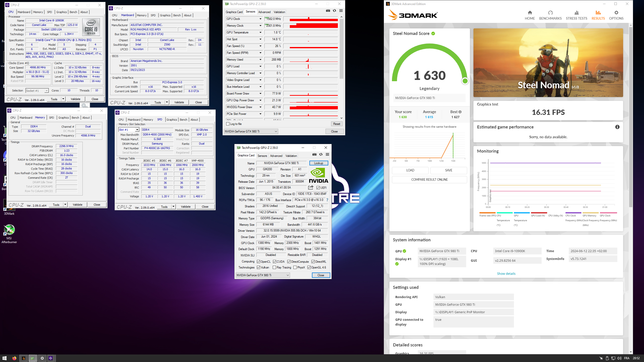Image resolution: width=644 pixels, height=362 pixels.
Task: Click camera icon in GPU-Z Graphics Card window
Action: (x=314, y=154)
